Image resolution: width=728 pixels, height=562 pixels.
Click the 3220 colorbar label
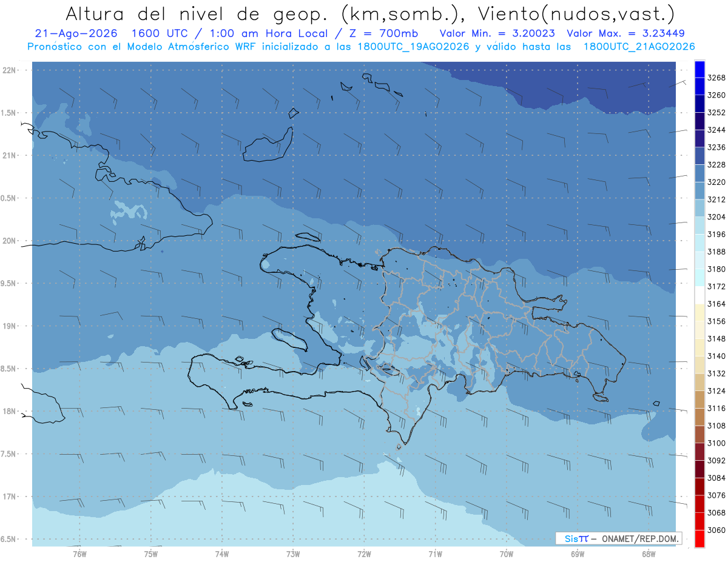(716, 182)
